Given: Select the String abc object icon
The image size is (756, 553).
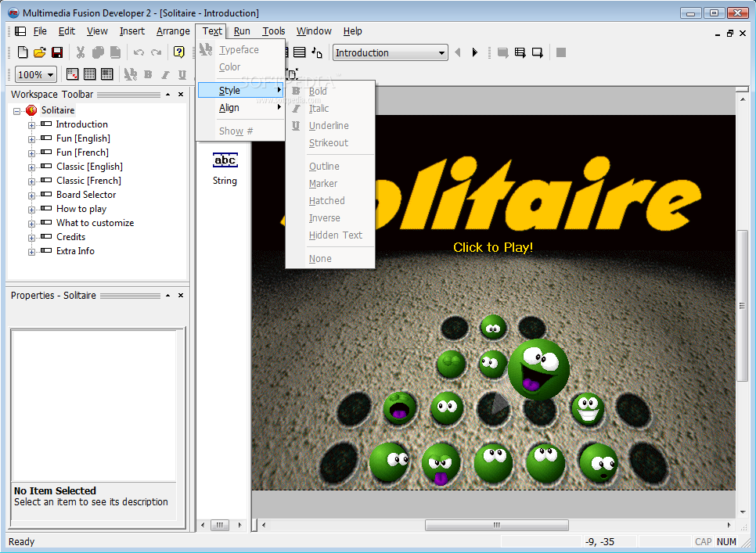Looking at the screenshot, I should point(225,160).
